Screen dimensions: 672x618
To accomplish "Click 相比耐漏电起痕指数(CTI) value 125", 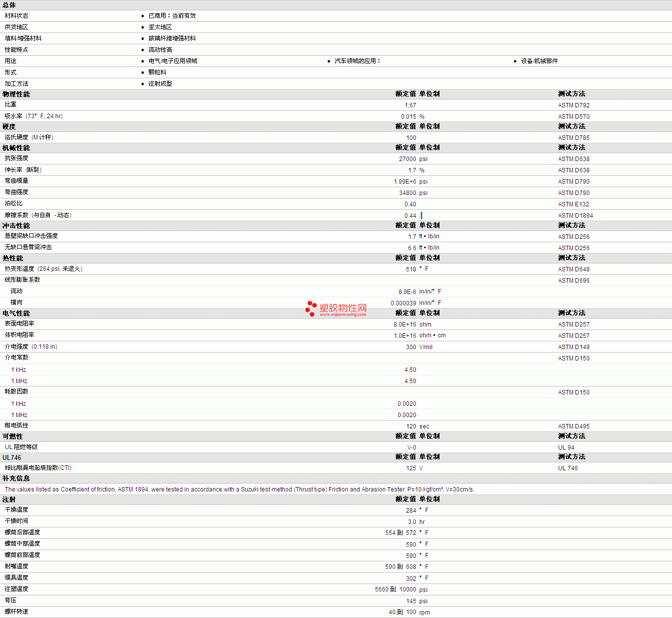I will 411,468.
